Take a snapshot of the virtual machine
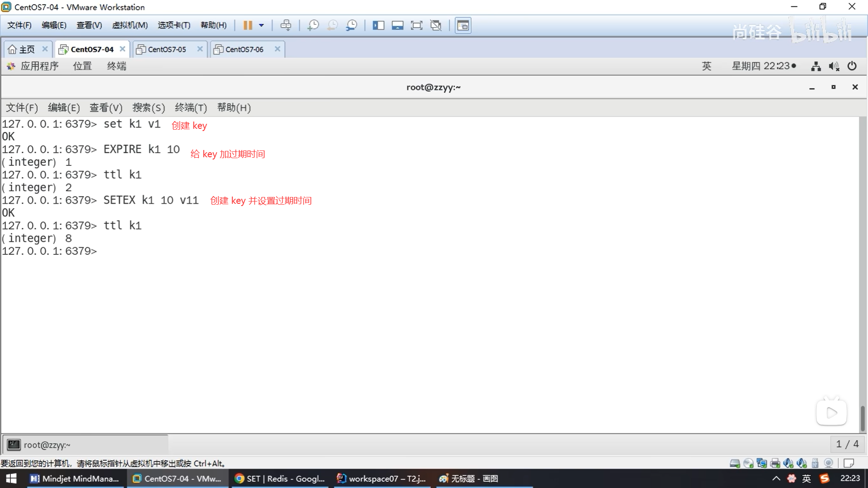 pos(313,25)
